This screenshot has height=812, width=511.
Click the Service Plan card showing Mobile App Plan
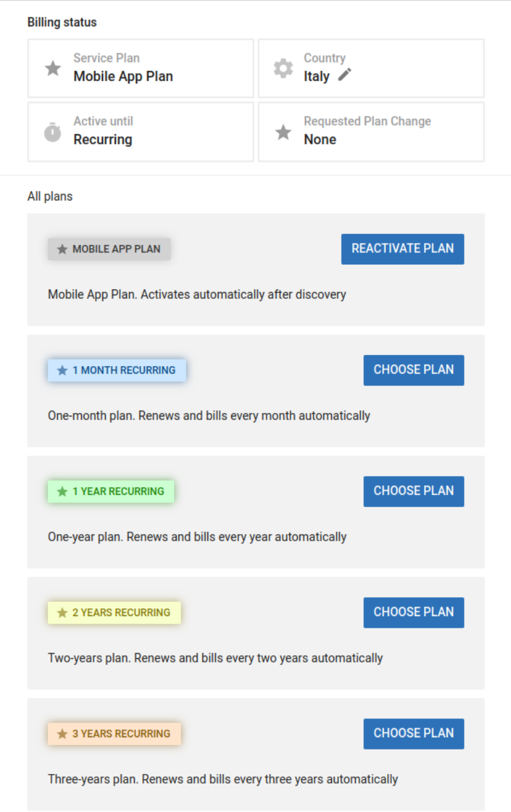[x=140, y=68]
